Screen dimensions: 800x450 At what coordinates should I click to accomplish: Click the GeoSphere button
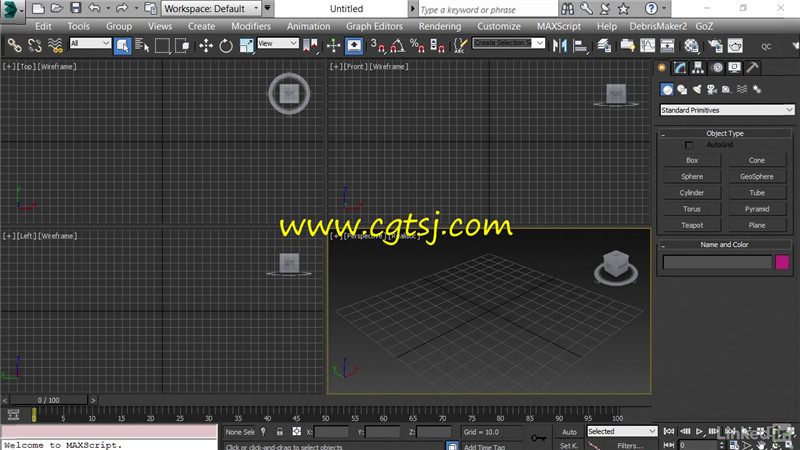(757, 177)
